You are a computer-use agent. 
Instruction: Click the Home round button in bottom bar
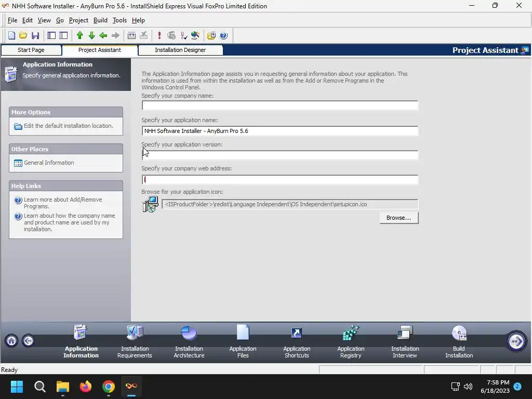(x=11, y=340)
